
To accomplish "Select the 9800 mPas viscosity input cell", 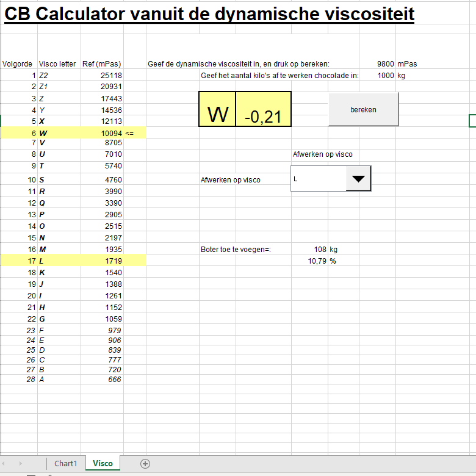I will pyautogui.click(x=377, y=64).
